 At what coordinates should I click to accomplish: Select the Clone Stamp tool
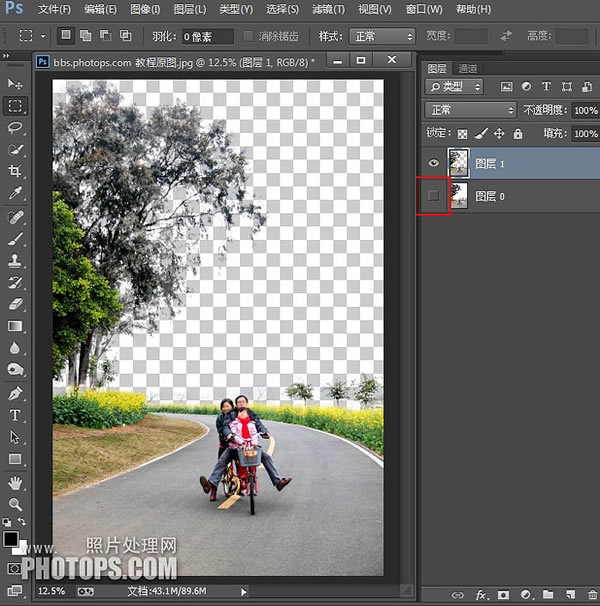click(x=15, y=260)
